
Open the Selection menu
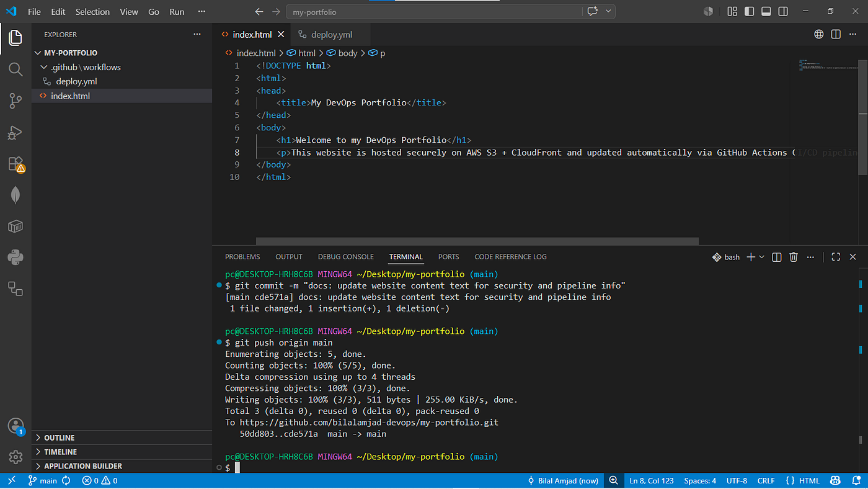click(92, 12)
